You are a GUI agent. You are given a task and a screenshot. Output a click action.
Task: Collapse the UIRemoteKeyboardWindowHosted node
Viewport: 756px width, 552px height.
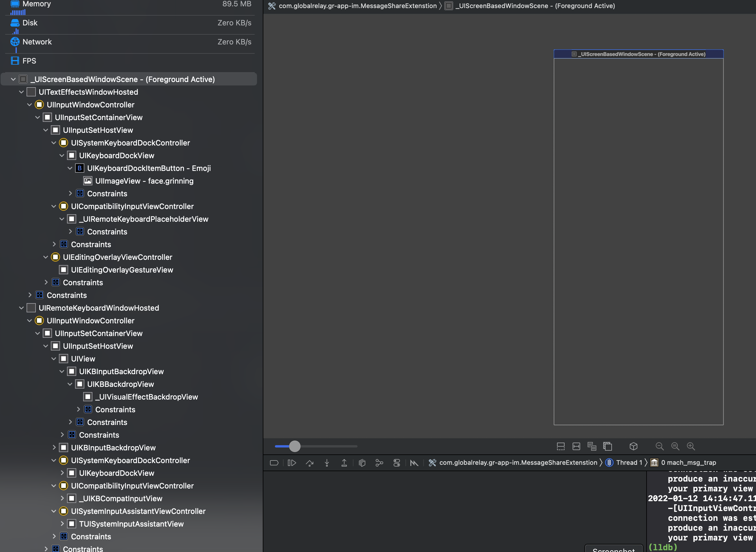tap(21, 308)
